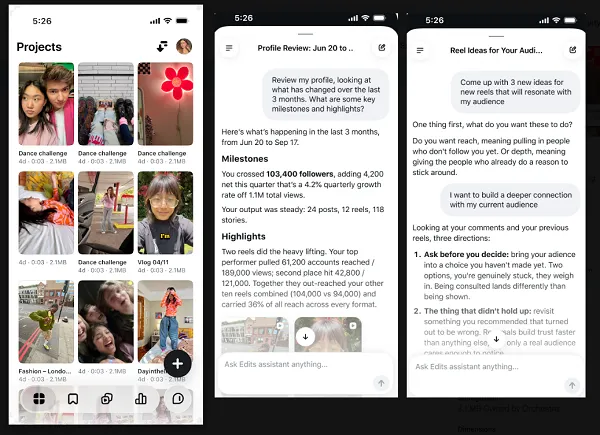Tap the 'Reel Ideas for Your Audi...' title

click(x=496, y=51)
